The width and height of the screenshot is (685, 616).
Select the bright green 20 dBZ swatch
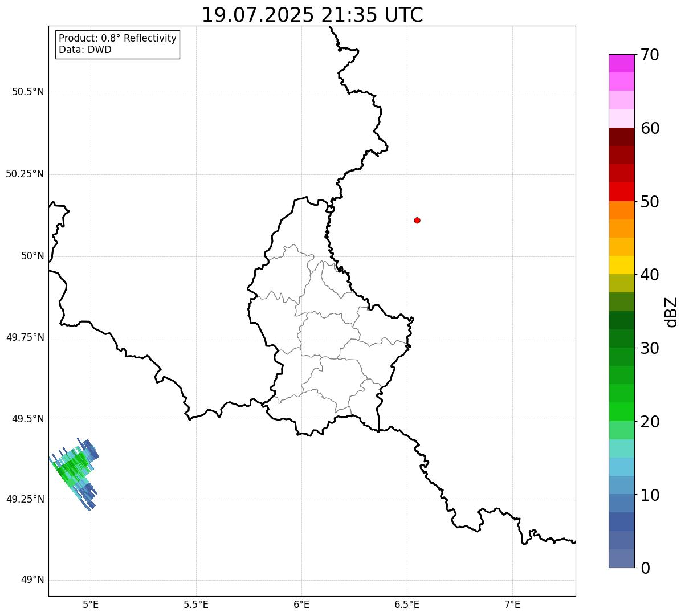[622, 411]
